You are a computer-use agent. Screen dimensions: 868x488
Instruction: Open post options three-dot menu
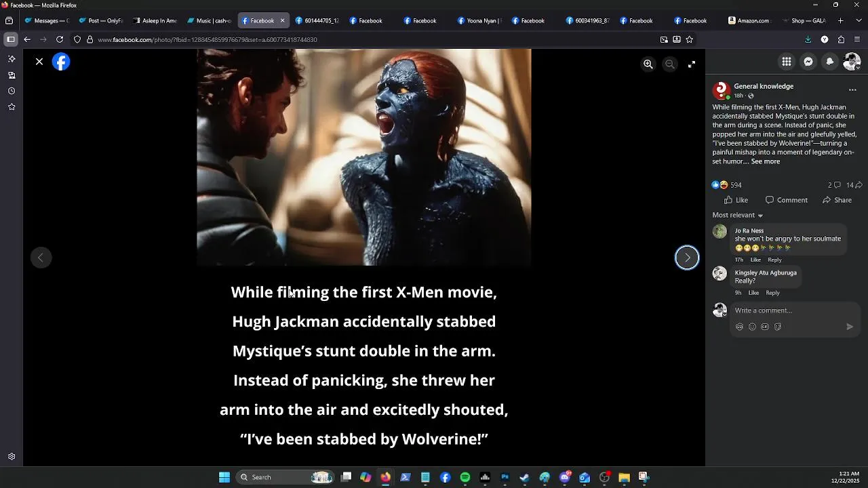click(852, 89)
